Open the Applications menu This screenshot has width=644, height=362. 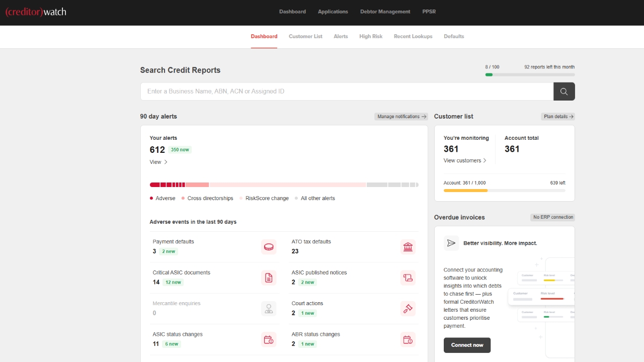333,12
